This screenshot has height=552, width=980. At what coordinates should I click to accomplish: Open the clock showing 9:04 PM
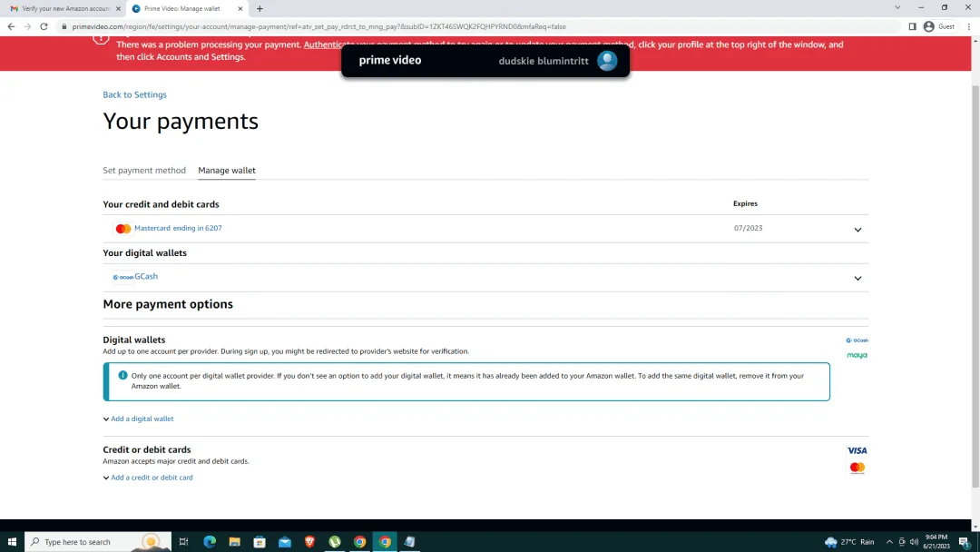pyautogui.click(x=936, y=542)
